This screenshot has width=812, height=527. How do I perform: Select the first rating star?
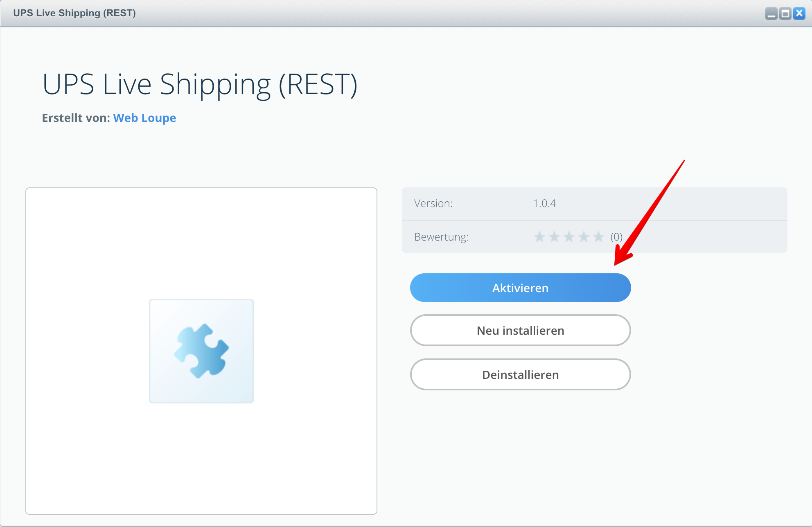(x=539, y=237)
